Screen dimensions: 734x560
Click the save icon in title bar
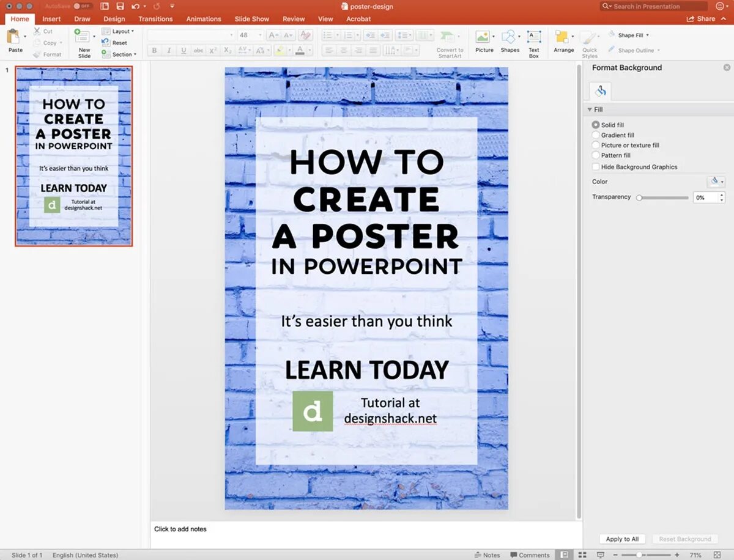[x=120, y=6]
